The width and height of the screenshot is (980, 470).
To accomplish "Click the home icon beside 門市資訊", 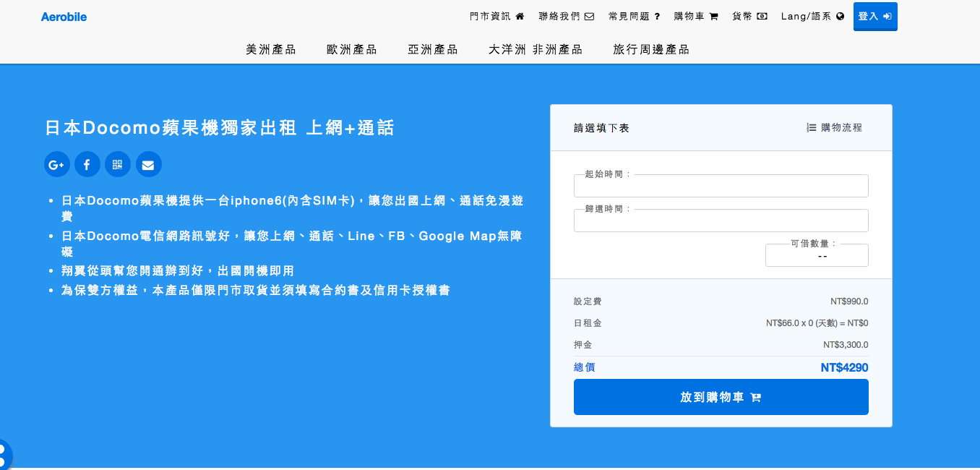I will click(x=518, y=15).
